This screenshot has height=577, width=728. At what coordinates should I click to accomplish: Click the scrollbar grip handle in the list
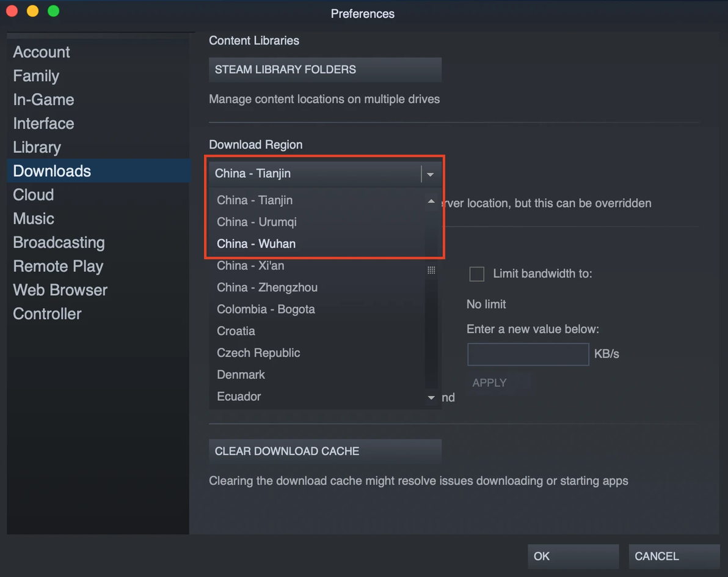[x=431, y=270]
